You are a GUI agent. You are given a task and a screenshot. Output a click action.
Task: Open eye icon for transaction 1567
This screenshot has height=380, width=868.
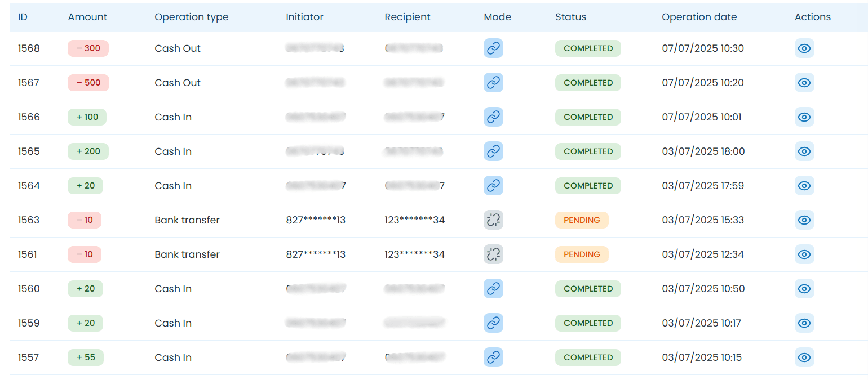[x=804, y=83]
